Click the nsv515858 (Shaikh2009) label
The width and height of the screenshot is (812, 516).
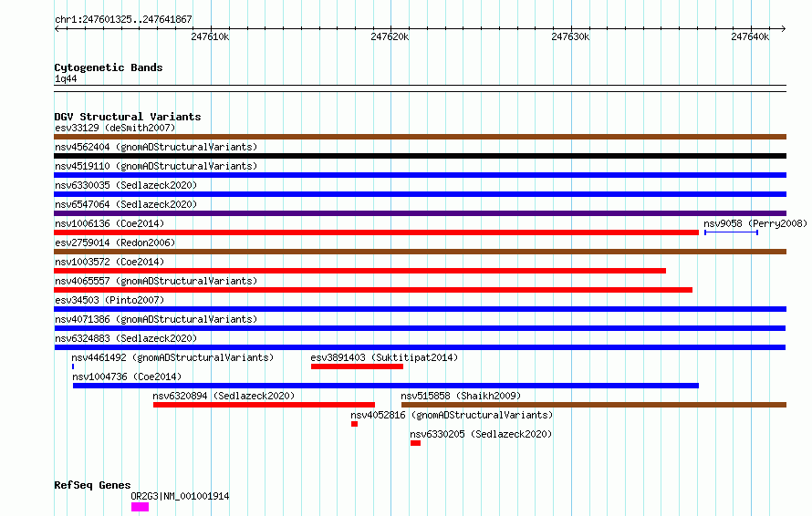pyautogui.click(x=461, y=396)
